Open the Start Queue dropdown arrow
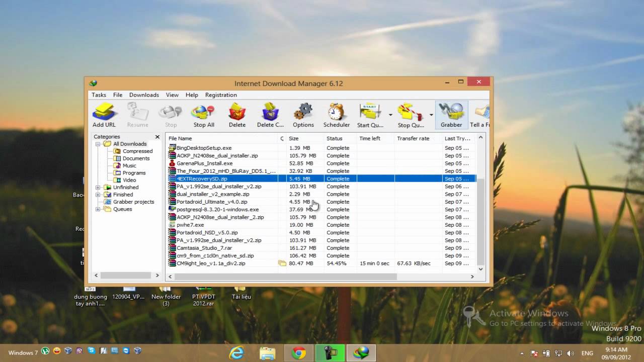644x362 pixels. coord(390,115)
